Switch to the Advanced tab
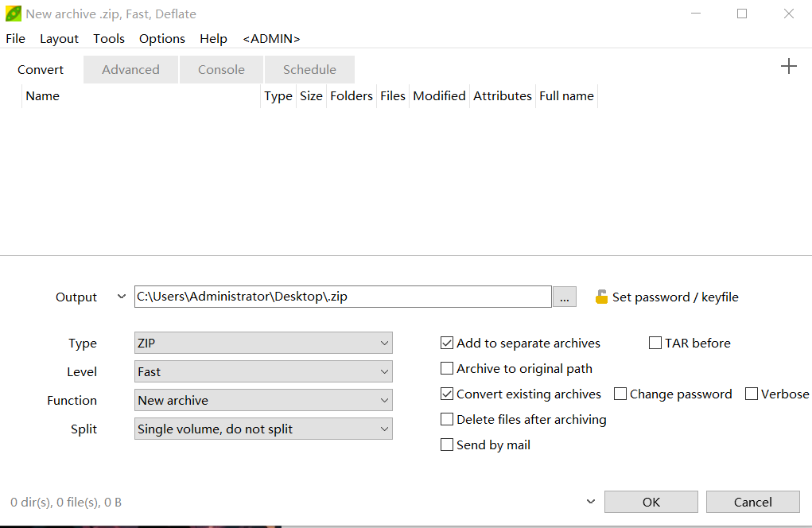The image size is (812, 528). [x=130, y=70]
